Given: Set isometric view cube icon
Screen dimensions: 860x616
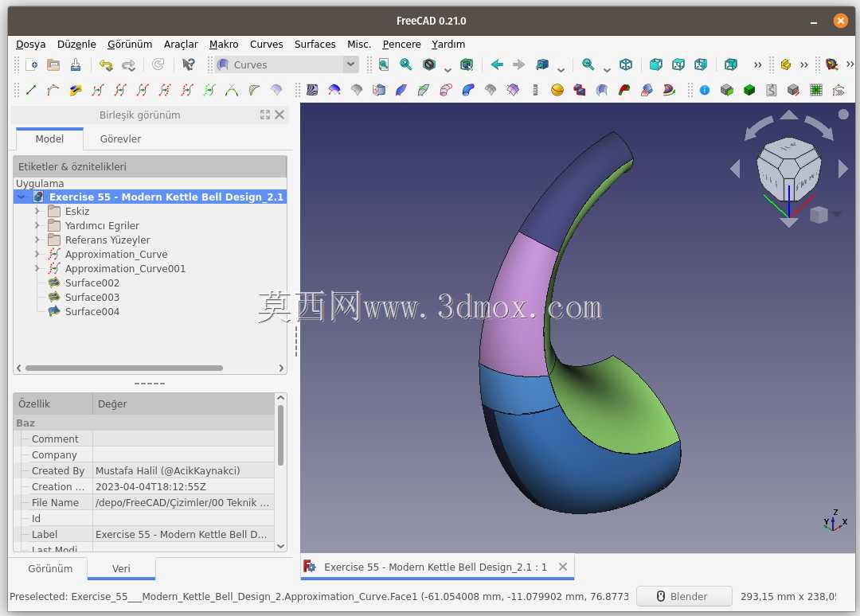Looking at the screenshot, I should tap(626, 64).
